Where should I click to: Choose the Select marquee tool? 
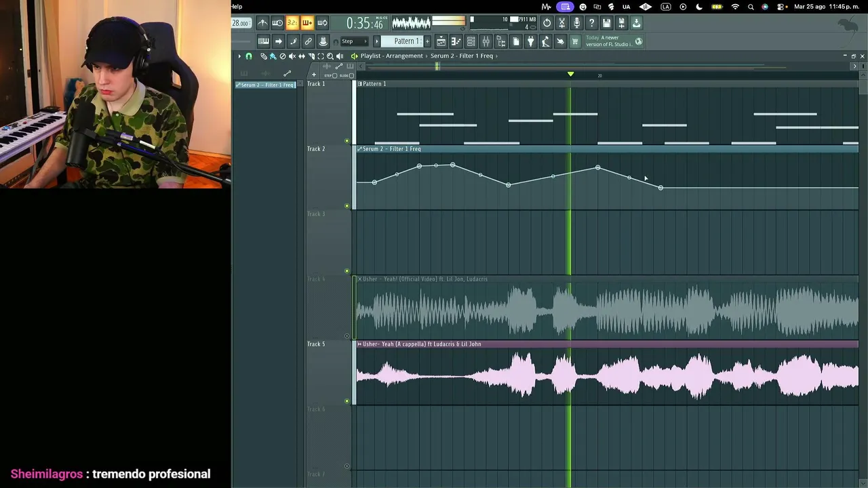tap(321, 56)
